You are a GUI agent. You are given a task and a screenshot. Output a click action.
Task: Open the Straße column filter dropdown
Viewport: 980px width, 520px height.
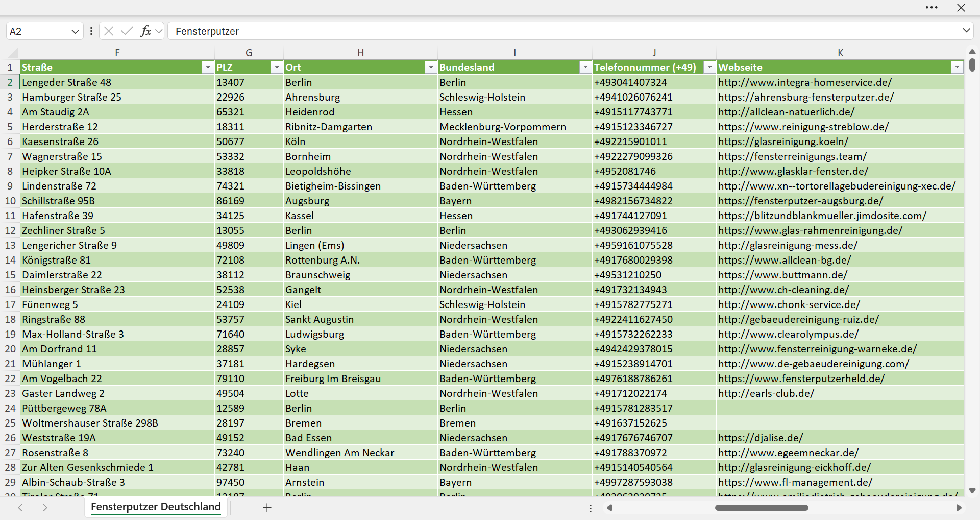click(x=208, y=67)
